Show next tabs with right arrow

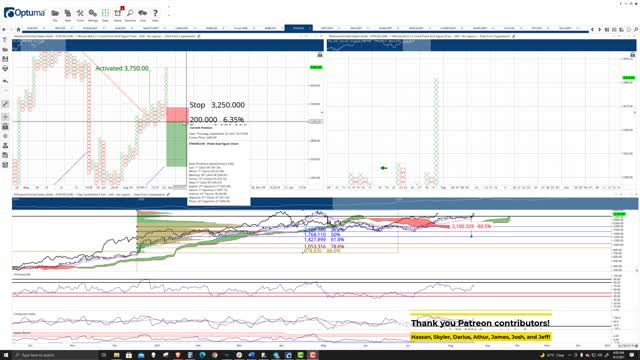coord(599,29)
